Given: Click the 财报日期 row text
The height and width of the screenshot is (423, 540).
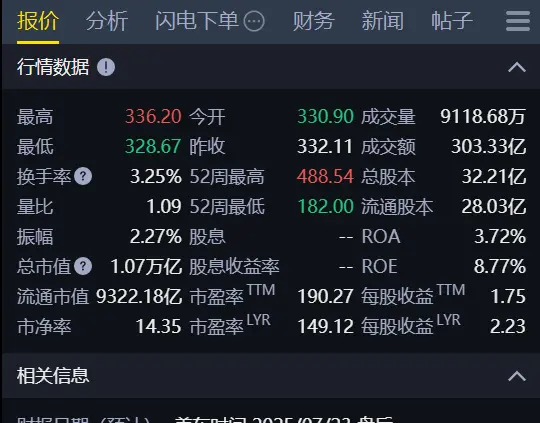Looking at the screenshot, I should click(x=205, y=420).
